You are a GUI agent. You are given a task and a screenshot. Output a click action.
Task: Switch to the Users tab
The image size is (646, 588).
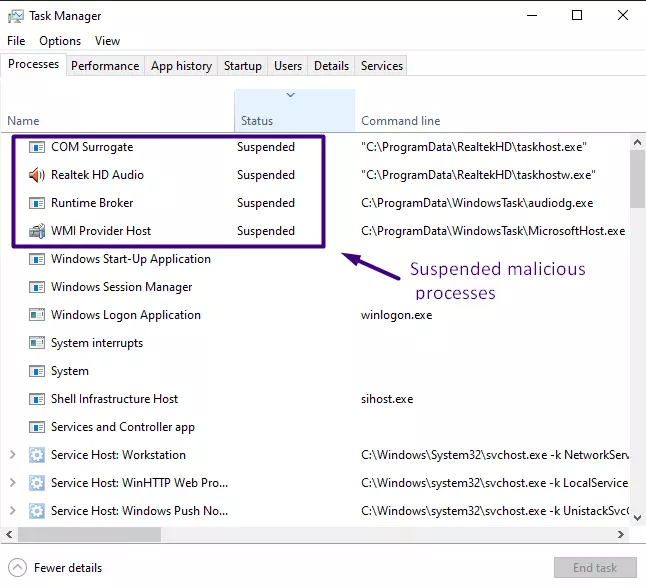(288, 66)
